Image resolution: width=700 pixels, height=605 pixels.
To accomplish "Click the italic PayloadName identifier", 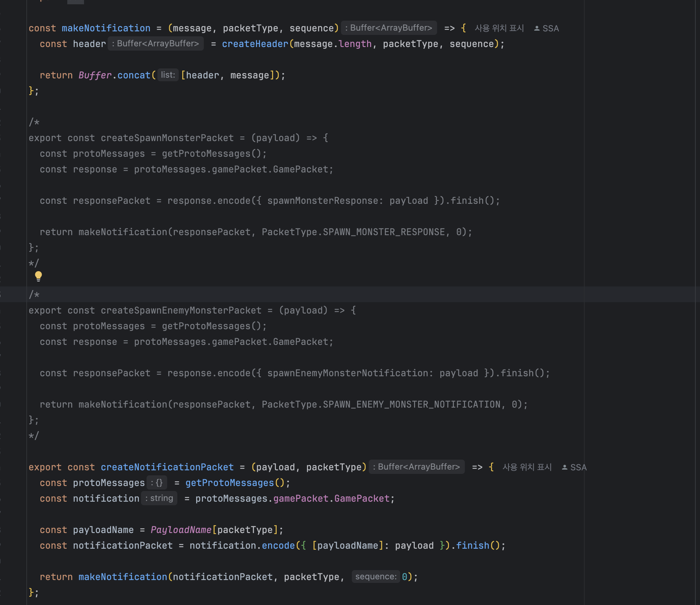I will point(181,530).
